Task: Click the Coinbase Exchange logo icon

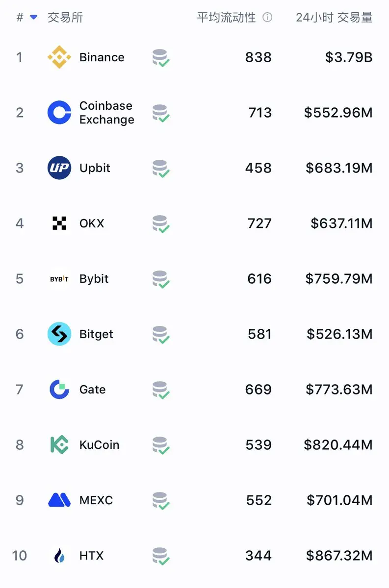Action: pyautogui.click(x=59, y=113)
